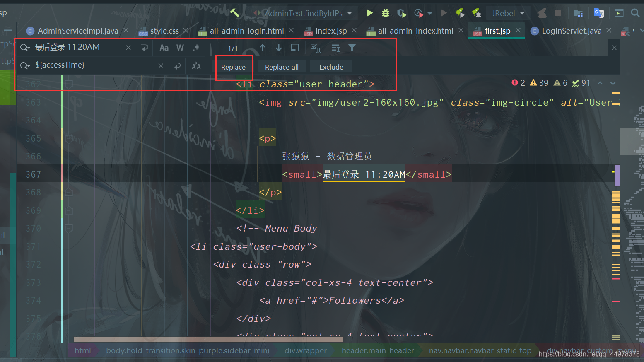644x362 pixels.
Task: Close the find and replace bar
Action: point(614,48)
